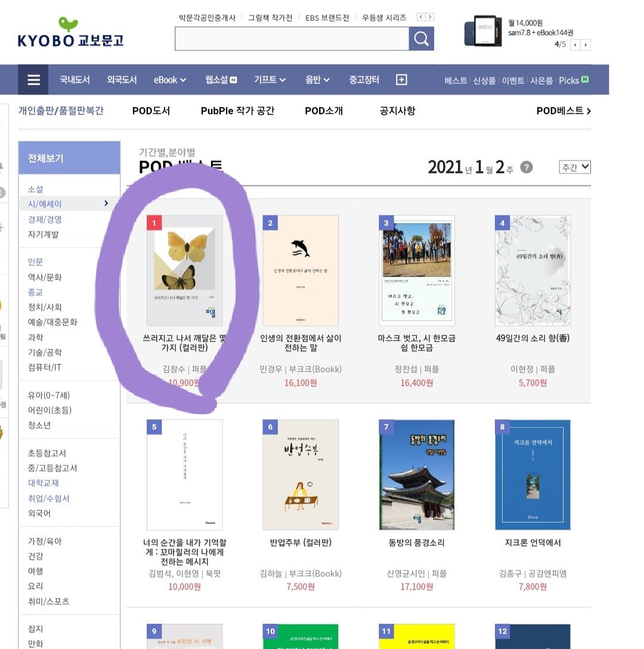The height and width of the screenshot is (649, 644).
Task: Expand the eBook menu dropdown
Action: click(170, 80)
